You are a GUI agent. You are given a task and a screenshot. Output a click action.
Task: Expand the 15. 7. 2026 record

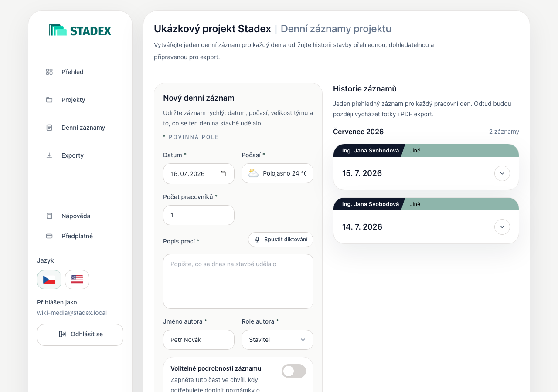pyautogui.click(x=502, y=173)
